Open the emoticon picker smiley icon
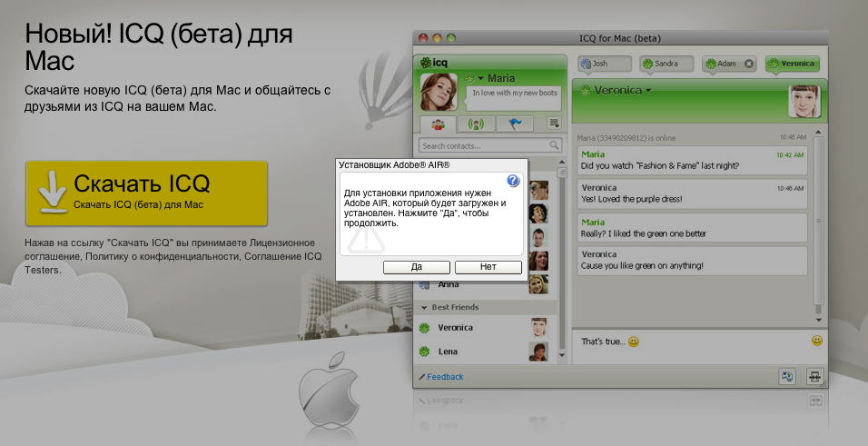The image size is (868, 446). (817, 341)
